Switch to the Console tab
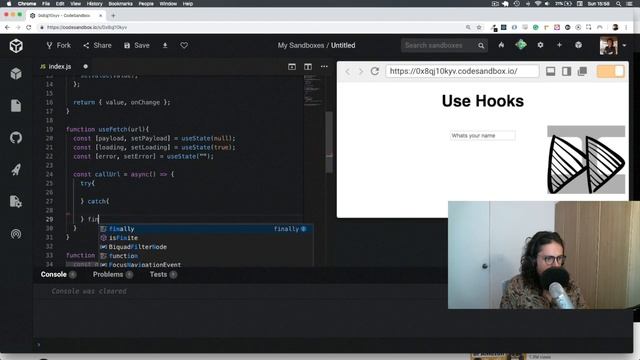This screenshot has width=640, height=360. (x=53, y=274)
